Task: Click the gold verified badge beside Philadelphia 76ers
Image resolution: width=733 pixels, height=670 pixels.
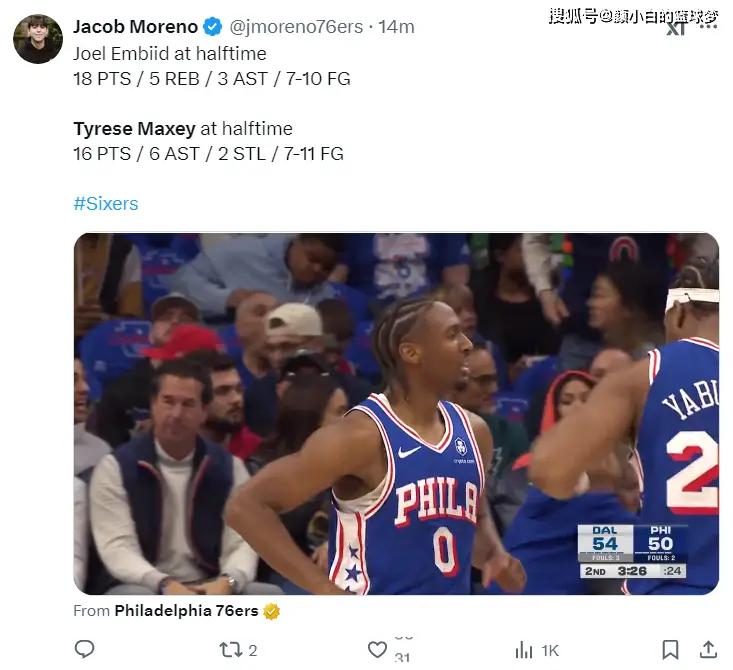Action: coord(271,611)
